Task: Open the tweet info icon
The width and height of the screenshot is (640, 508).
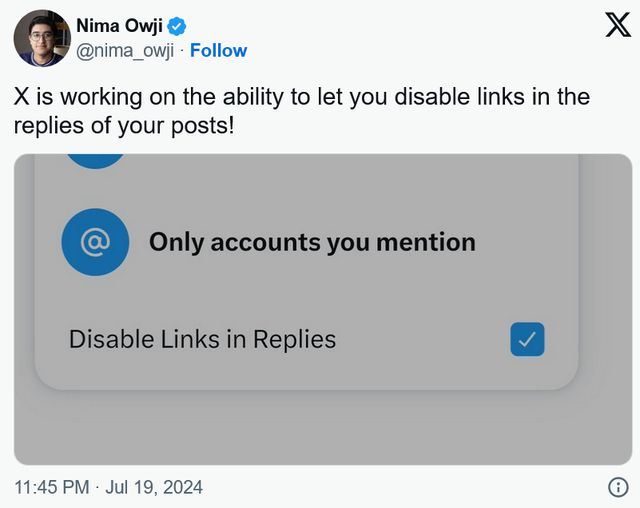Action: 618,487
